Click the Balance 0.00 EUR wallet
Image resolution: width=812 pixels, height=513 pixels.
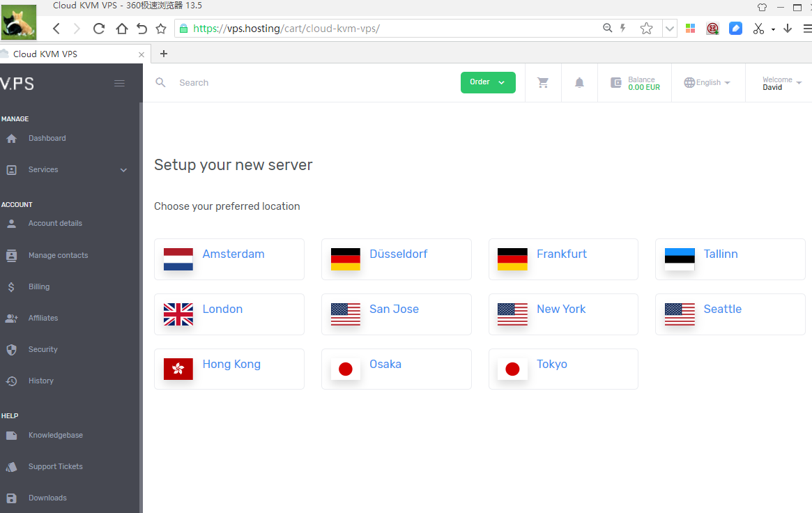click(x=635, y=83)
